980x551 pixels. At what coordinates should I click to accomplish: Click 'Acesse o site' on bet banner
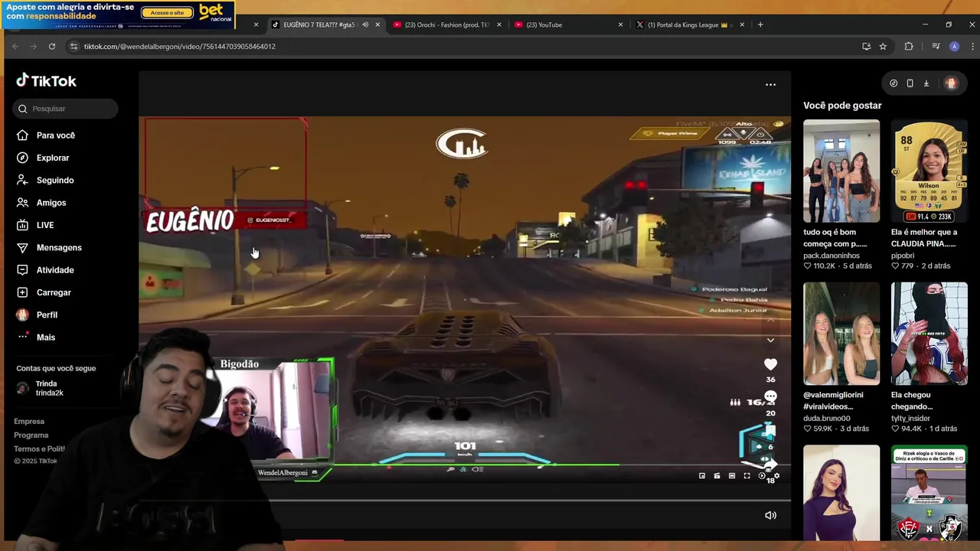click(x=167, y=13)
